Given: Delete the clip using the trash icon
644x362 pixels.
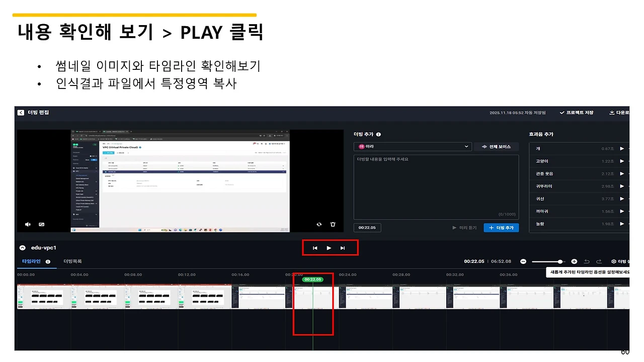Looking at the screenshot, I should point(333,224).
